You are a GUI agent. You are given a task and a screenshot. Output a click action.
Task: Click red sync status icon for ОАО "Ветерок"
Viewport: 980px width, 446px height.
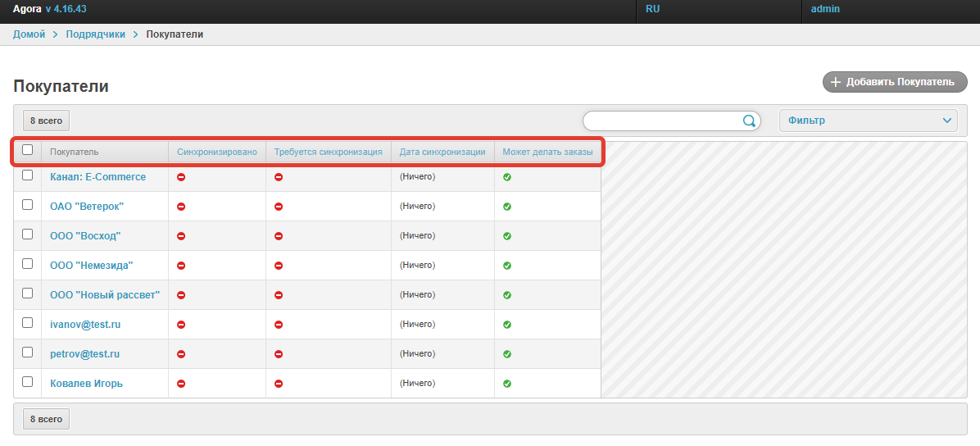181,207
